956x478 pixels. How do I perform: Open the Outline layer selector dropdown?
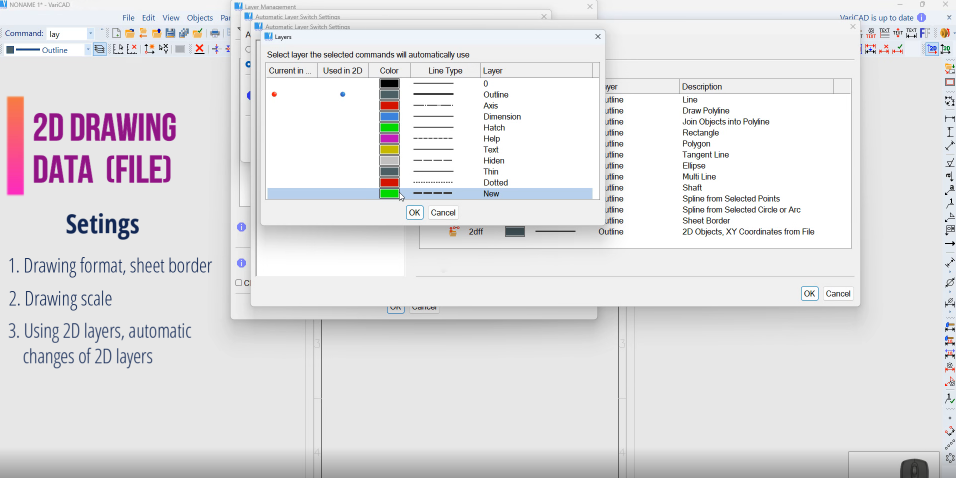click(x=88, y=49)
